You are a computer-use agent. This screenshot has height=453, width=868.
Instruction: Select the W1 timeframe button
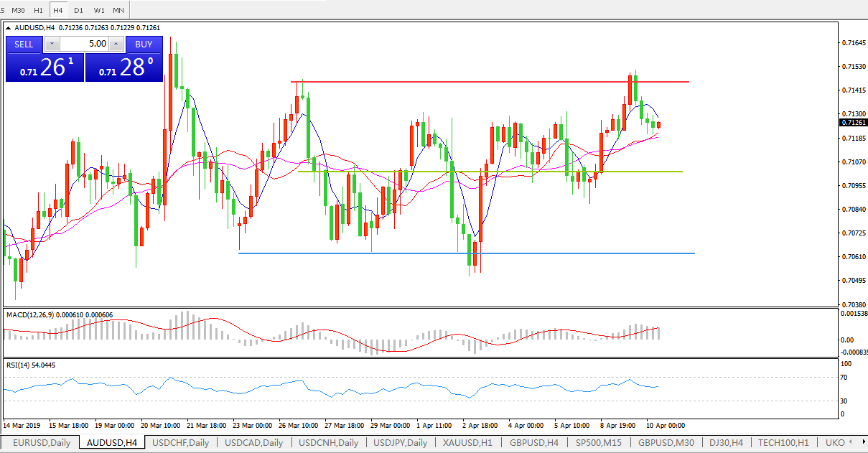pyautogui.click(x=98, y=11)
